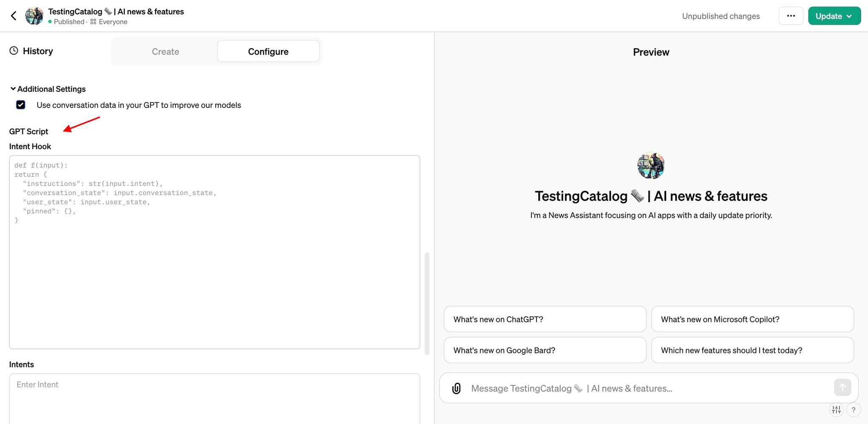The height and width of the screenshot is (424, 868).
Task: Click the TestingCatalog avatar in header
Action: pyautogui.click(x=34, y=16)
